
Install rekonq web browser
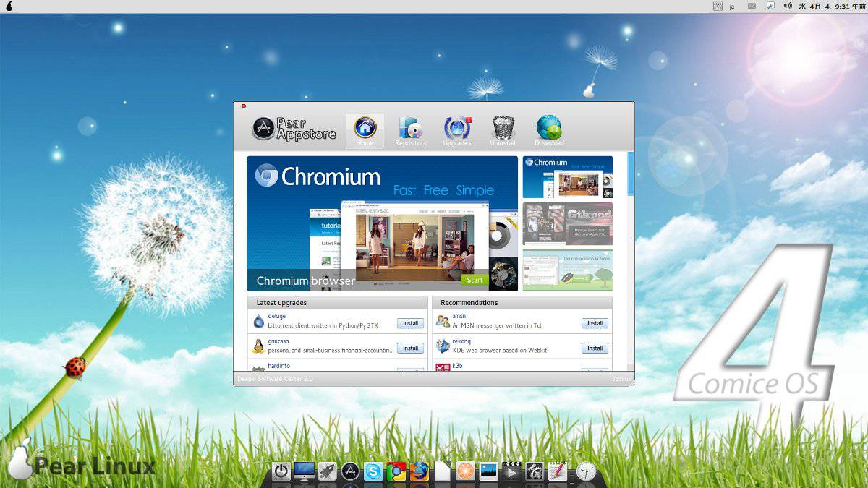(595, 348)
